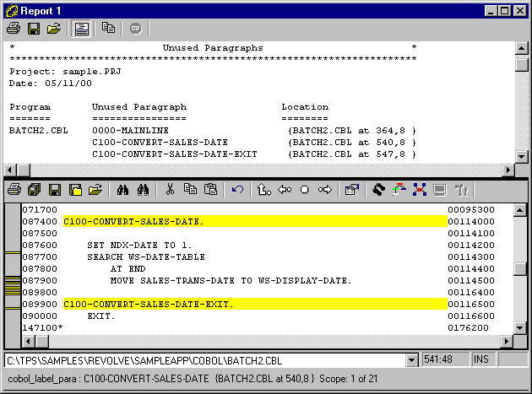Click the report view toggle button
Viewport: 532px width, 394px height.
(82, 29)
